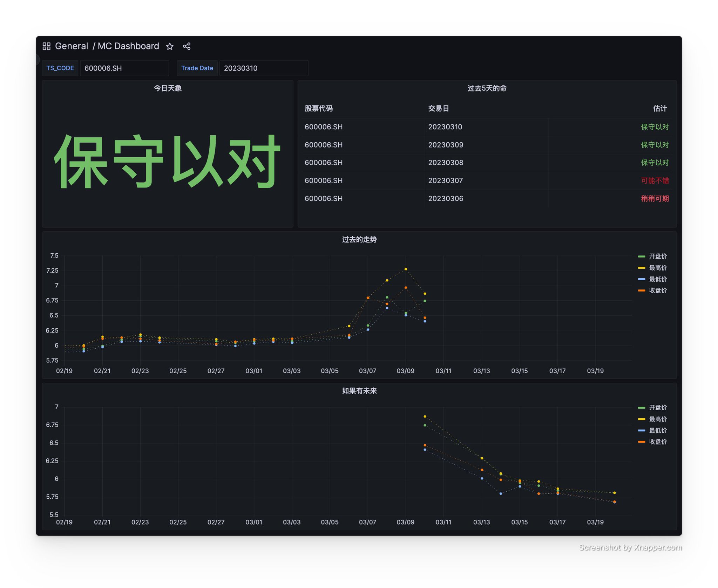
Task: Click the Trade Date input field
Action: [x=264, y=68]
